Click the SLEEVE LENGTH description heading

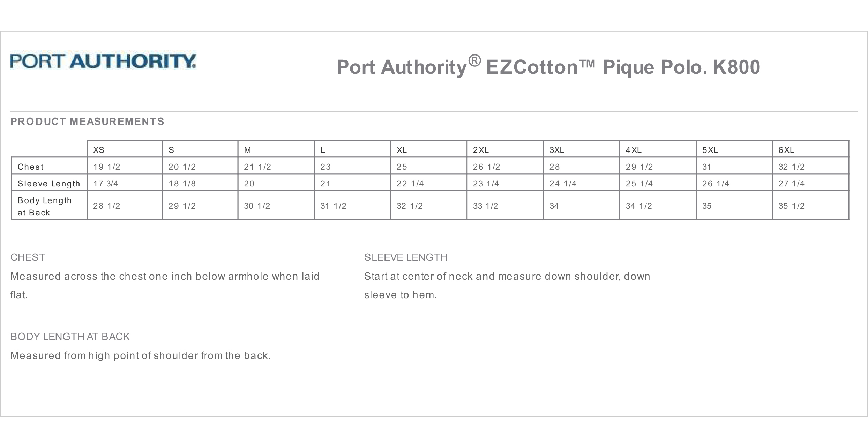406,257
